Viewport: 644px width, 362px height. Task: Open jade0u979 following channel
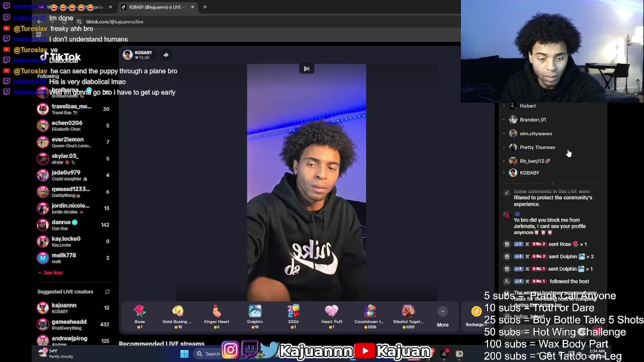tap(73, 175)
